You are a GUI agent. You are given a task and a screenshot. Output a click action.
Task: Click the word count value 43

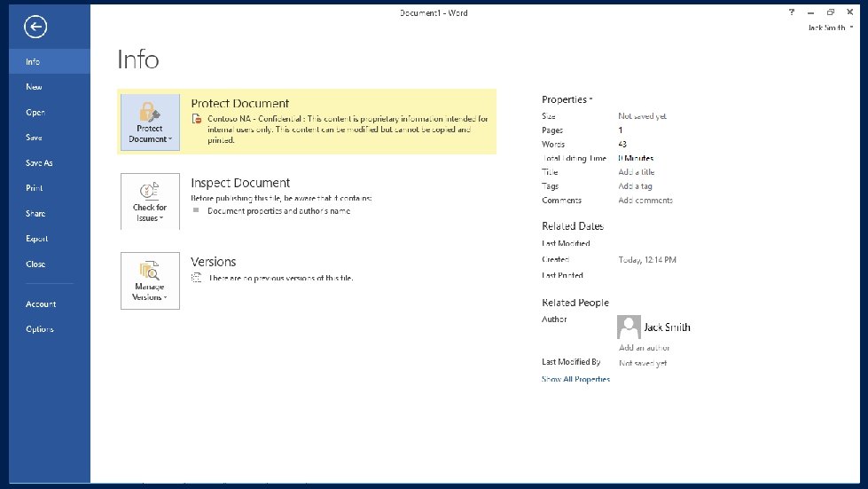pyautogui.click(x=622, y=144)
